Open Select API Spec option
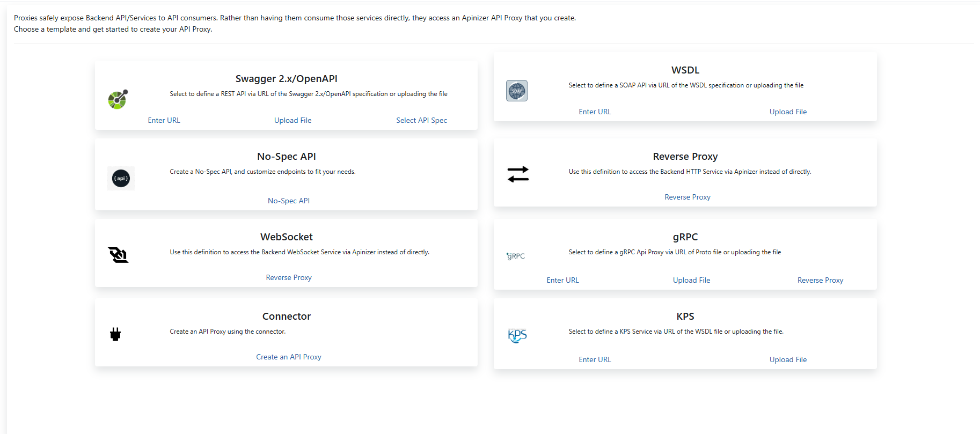The height and width of the screenshot is (434, 980). [421, 120]
